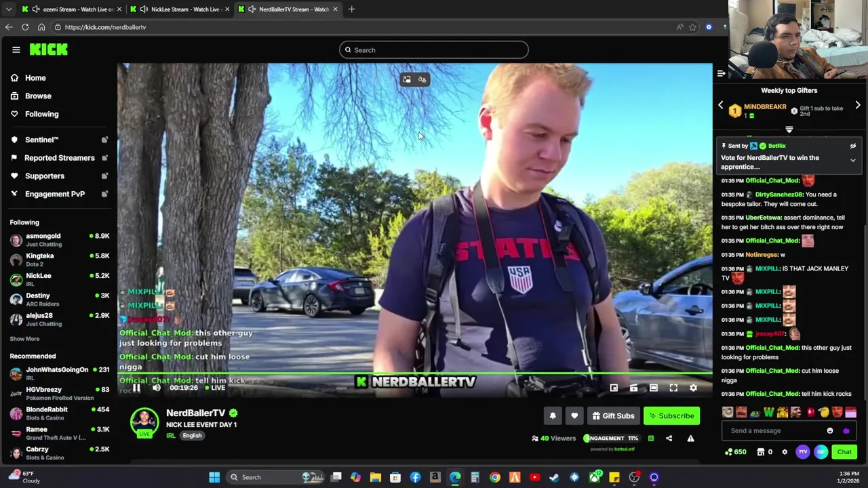Collapse chat panel with arrow icon
The width and height of the screenshot is (868, 488).
click(x=722, y=73)
